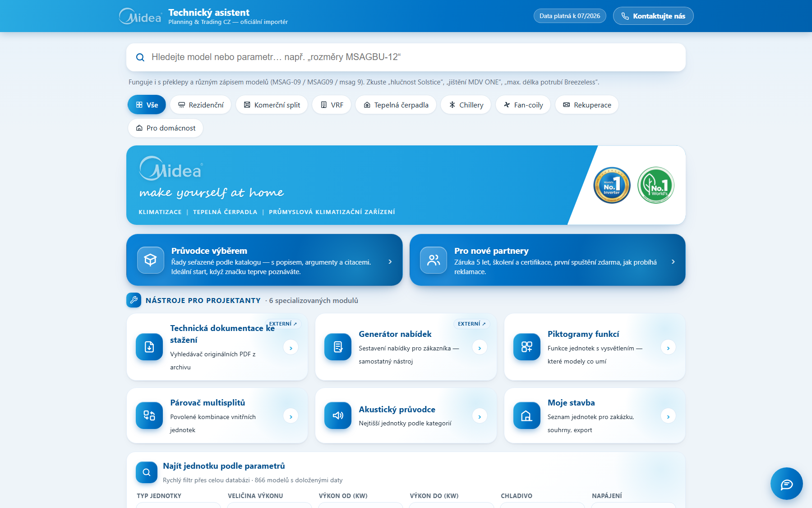
Task: Click the KLIMATIZACE banner text
Action: click(160, 212)
